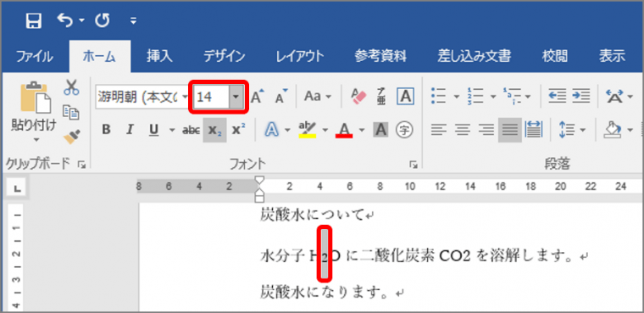Open the レイアウト tab

300,56
